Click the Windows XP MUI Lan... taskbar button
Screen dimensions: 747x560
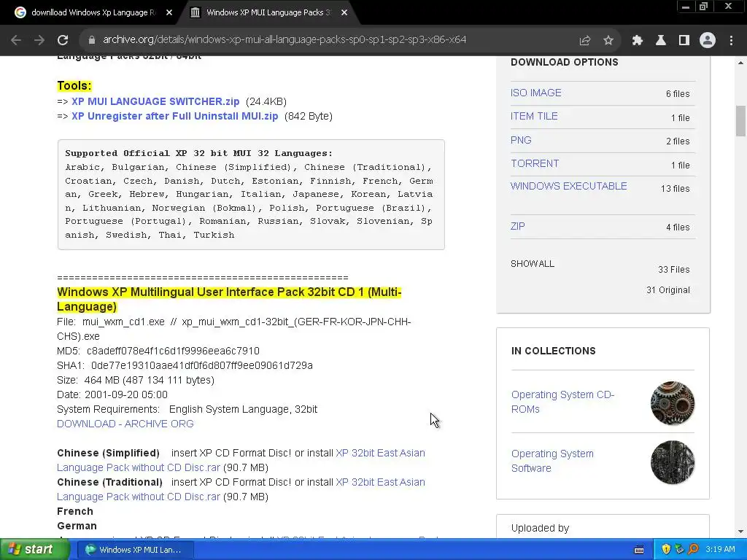pos(135,550)
